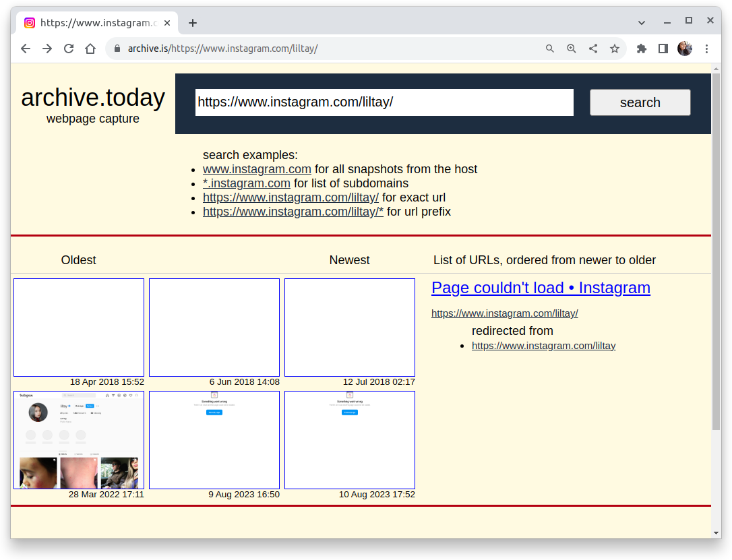The width and height of the screenshot is (732, 560).
Task: Open snapshot from 6 Jun 2018
Action: 214,328
